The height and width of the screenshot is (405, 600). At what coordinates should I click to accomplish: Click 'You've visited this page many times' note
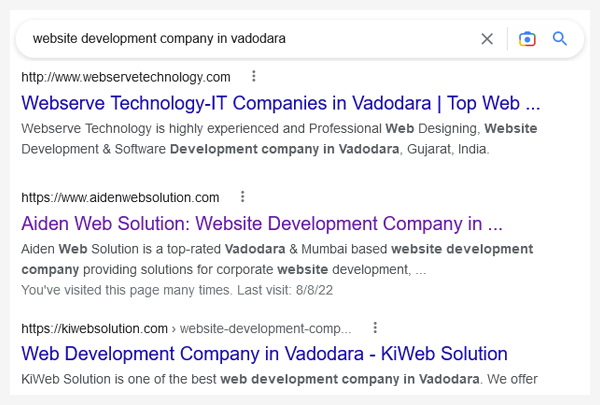[x=126, y=290]
